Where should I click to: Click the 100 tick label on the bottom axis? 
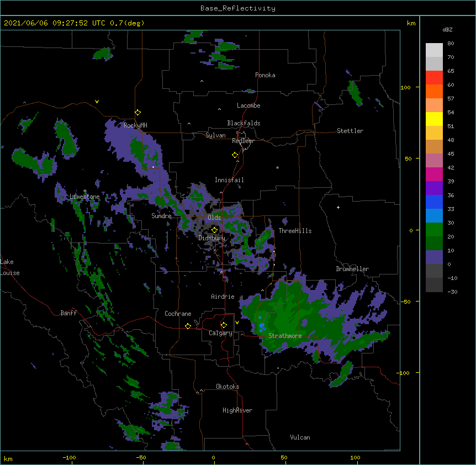tap(355, 457)
